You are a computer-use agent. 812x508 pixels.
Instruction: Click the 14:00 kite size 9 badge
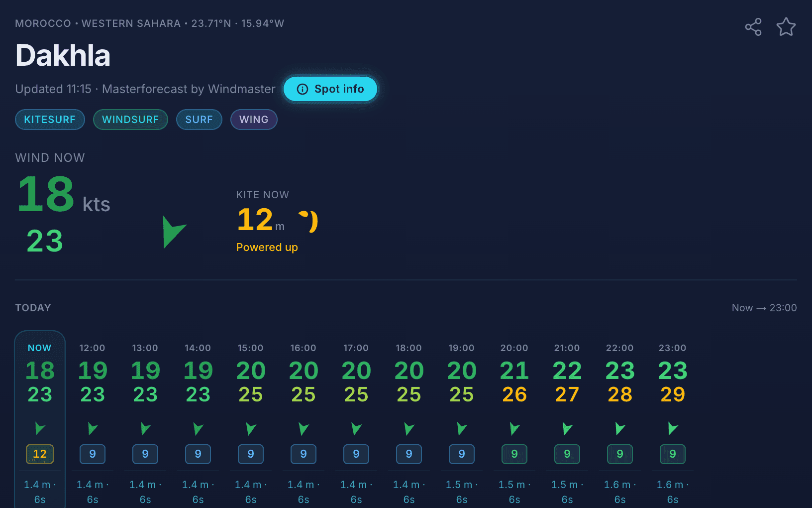(198, 454)
